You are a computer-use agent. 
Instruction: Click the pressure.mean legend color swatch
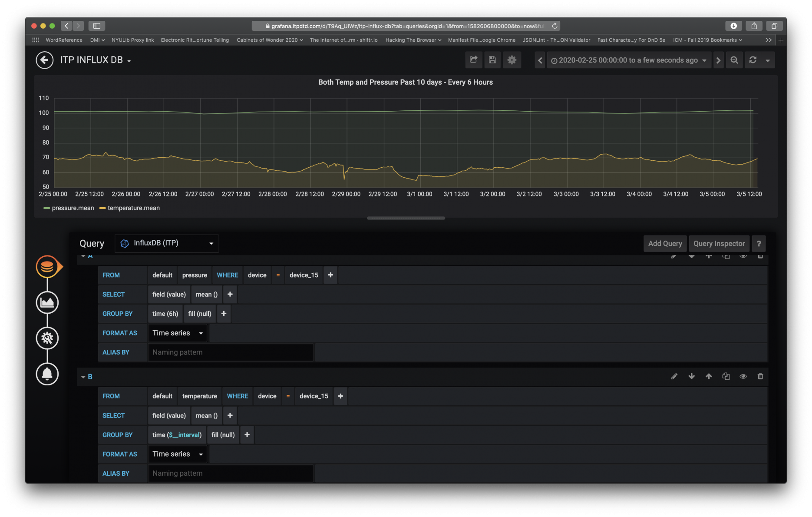[46, 208]
